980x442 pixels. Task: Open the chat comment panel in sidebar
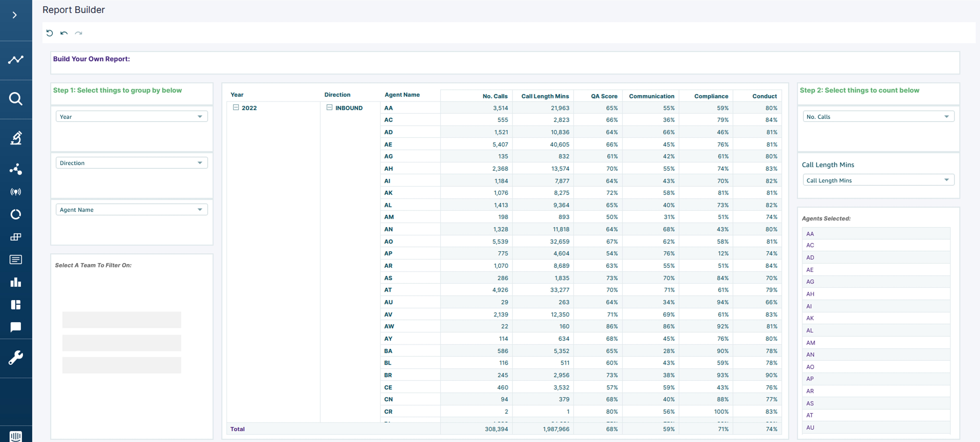click(16, 327)
